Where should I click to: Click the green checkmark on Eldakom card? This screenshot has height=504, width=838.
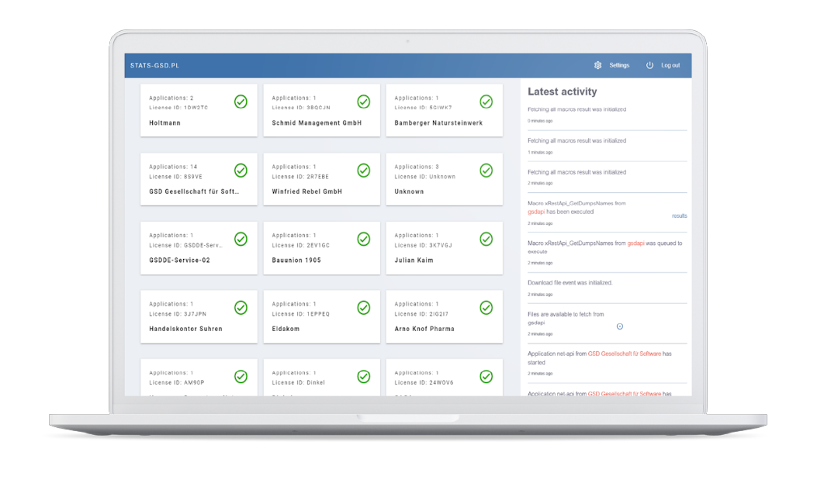pos(363,308)
